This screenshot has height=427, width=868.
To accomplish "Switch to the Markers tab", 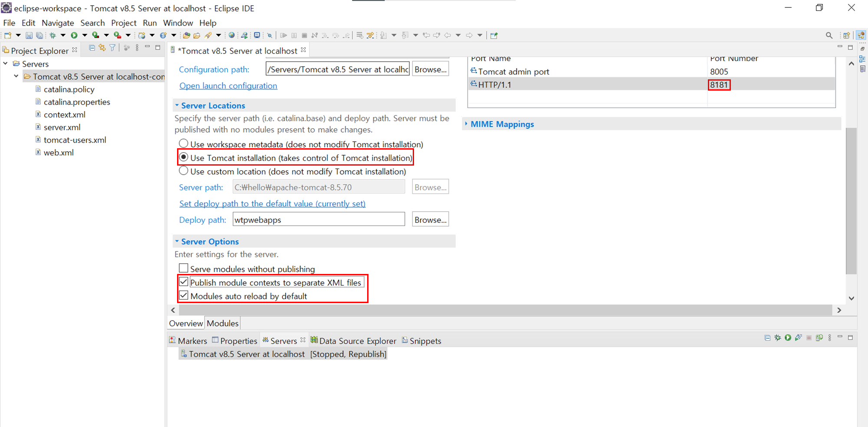I will click(x=188, y=341).
